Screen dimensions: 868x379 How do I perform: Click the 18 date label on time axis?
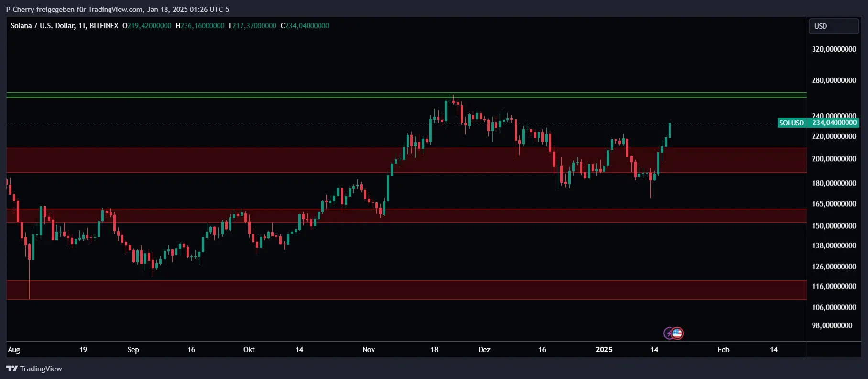point(434,350)
